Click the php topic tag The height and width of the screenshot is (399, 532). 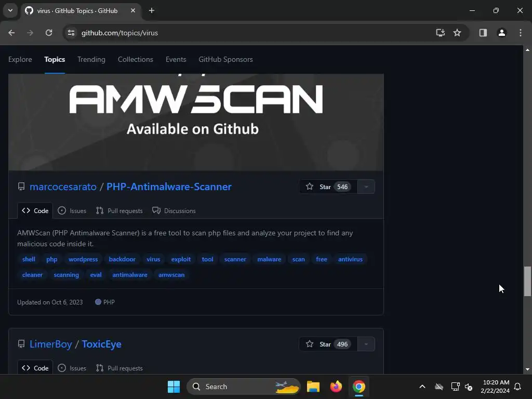click(x=52, y=259)
